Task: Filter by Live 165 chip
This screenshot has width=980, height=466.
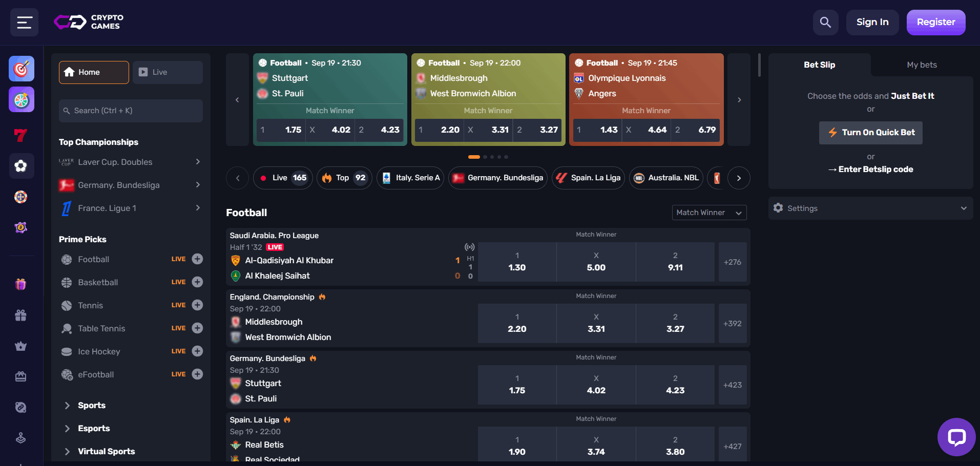Action: click(x=283, y=178)
